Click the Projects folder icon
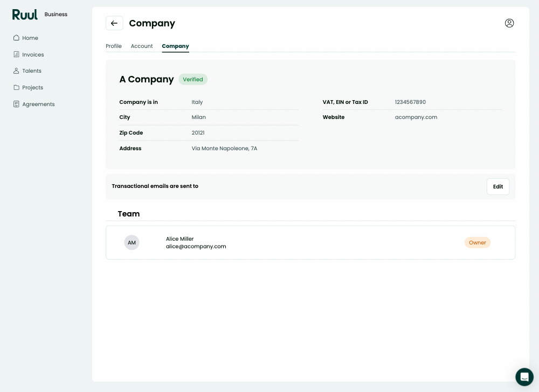The width and height of the screenshot is (539, 392). 16,87
